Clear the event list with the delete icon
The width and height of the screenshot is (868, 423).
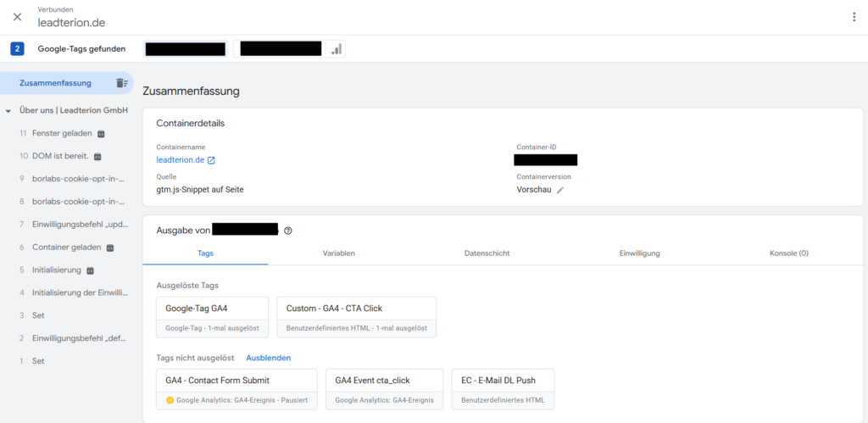(122, 83)
